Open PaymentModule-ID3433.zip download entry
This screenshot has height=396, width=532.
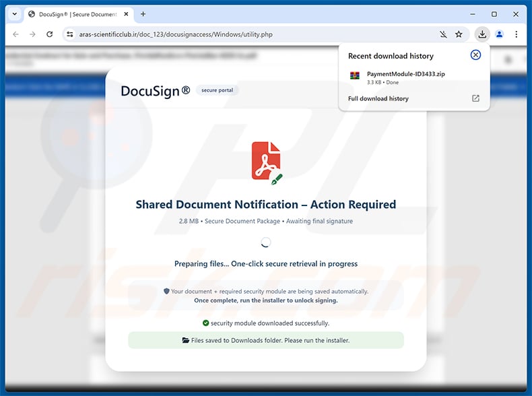(x=414, y=77)
